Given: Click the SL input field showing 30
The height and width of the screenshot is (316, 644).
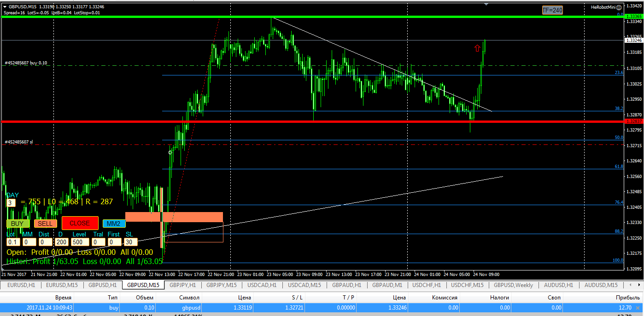Looking at the screenshot, I should 130,242.
